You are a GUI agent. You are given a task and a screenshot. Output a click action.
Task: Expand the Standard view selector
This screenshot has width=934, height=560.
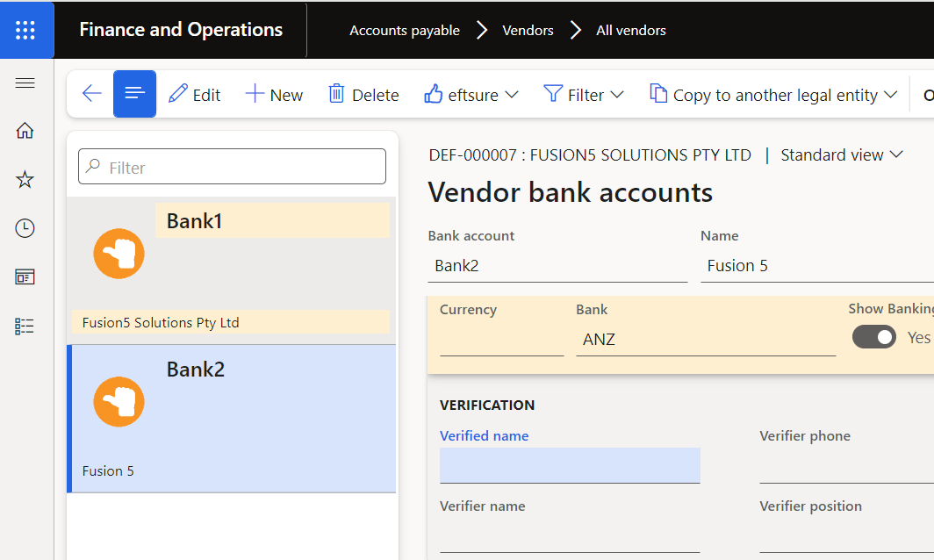[842, 154]
